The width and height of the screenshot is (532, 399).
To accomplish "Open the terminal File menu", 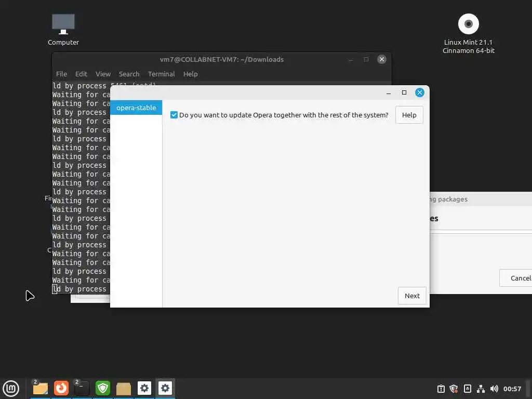I will (61, 74).
